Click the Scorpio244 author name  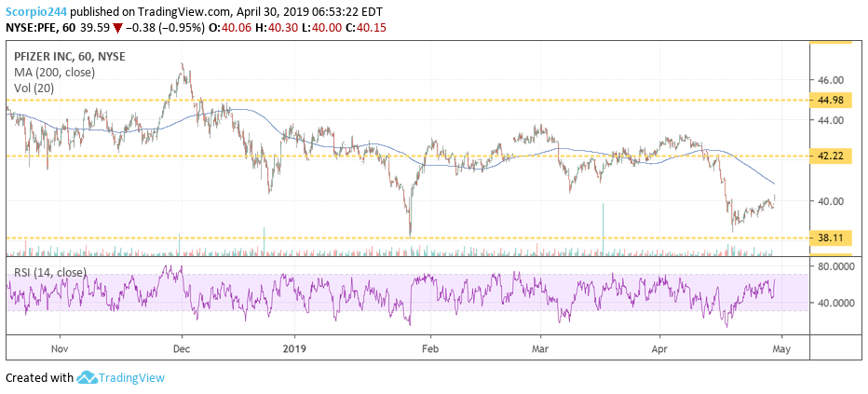[x=37, y=11]
